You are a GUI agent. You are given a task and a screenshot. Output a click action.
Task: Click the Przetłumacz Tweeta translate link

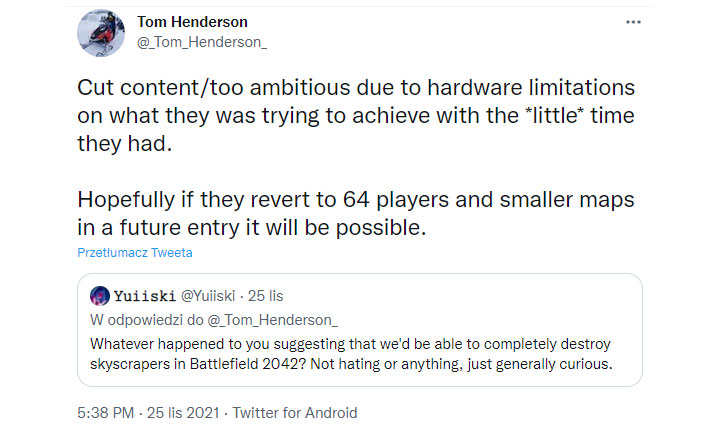click(135, 253)
